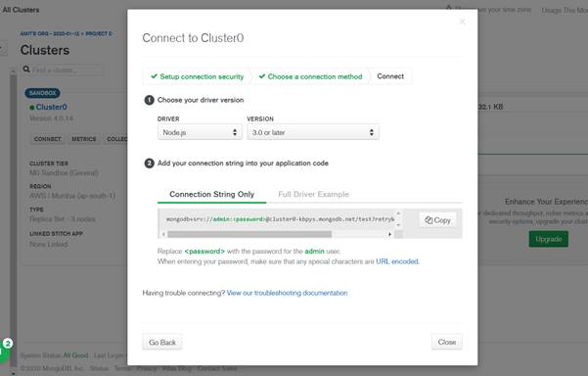Click the green check icon before Setup connection security
The width and height of the screenshot is (588, 376).
pos(154,76)
